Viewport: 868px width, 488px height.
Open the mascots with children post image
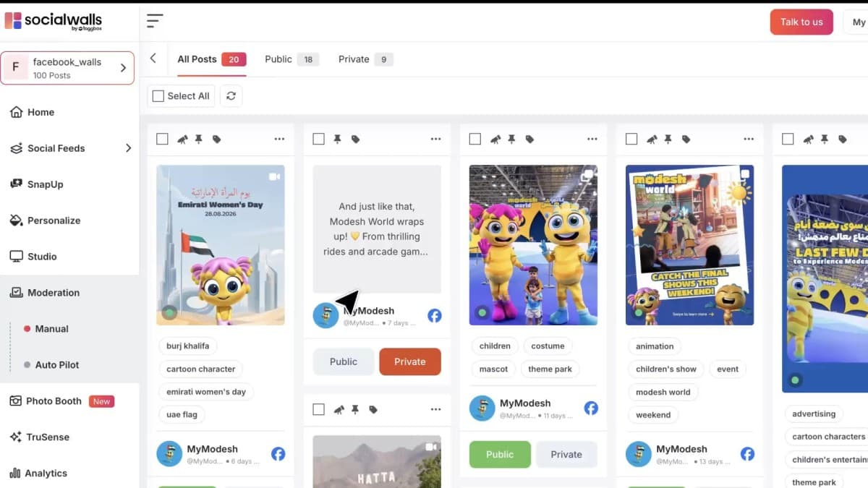tap(533, 245)
